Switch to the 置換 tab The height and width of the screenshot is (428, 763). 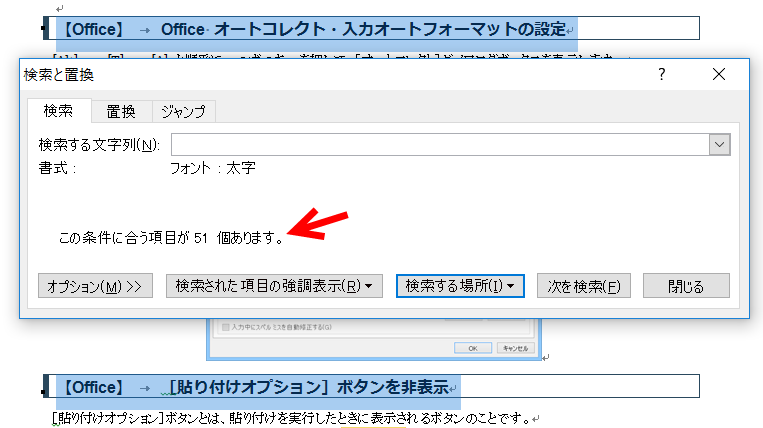(x=121, y=111)
